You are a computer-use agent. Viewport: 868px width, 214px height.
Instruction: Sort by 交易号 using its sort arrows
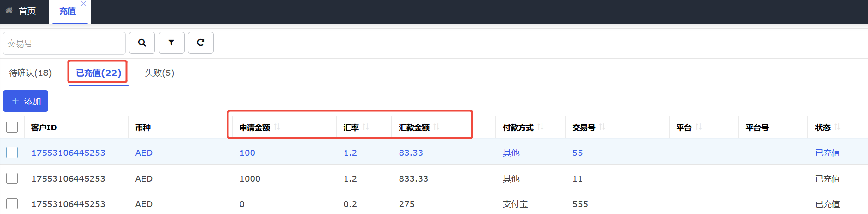click(x=602, y=127)
